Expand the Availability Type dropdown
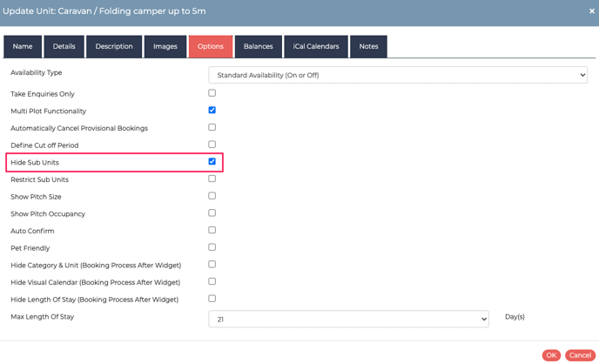Screen dimensions: 599x364 (x=398, y=75)
